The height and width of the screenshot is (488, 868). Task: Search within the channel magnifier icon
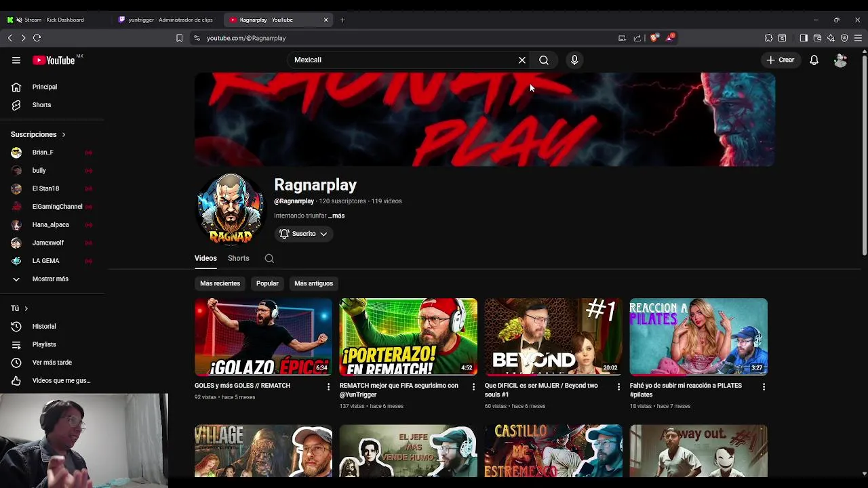pos(269,258)
